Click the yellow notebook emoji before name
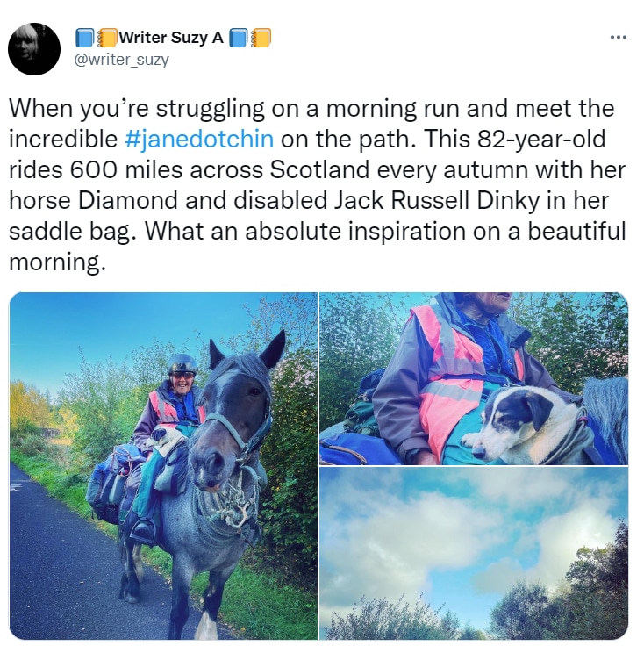The width and height of the screenshot is (644, 660). tap(108, 38)
